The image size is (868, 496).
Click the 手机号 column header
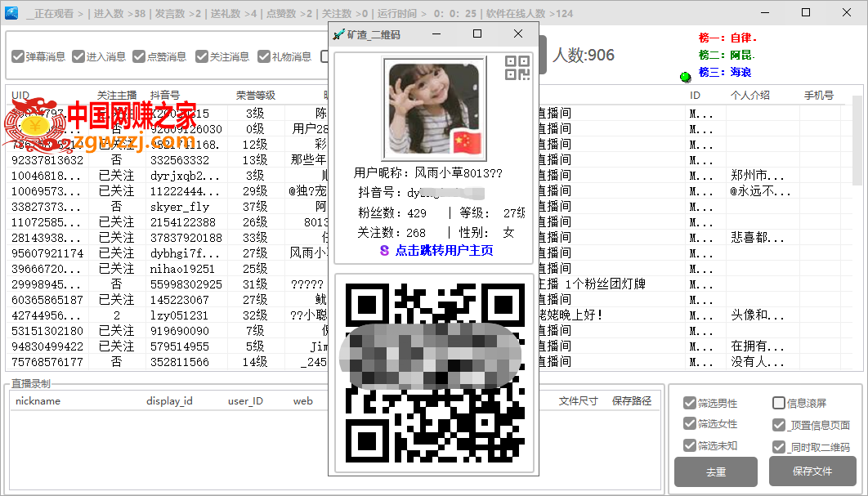pyautogui.click(x=819, y=96)
